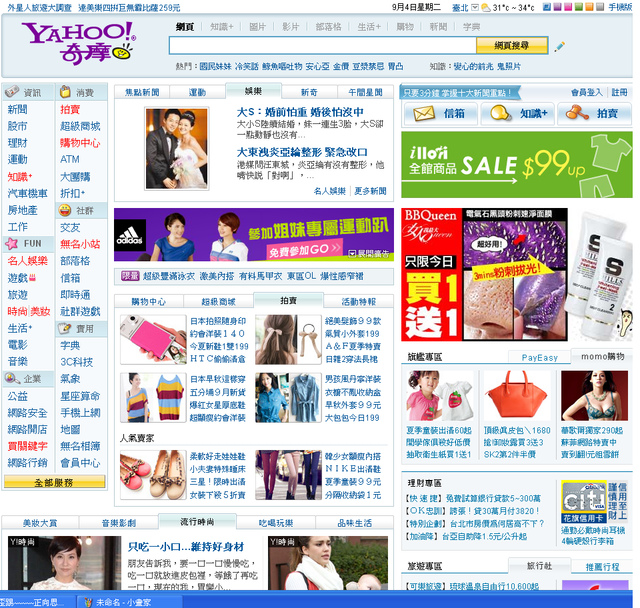Click the flat shoes seller thumbnail
640x608 pixels.
point(153,475)
